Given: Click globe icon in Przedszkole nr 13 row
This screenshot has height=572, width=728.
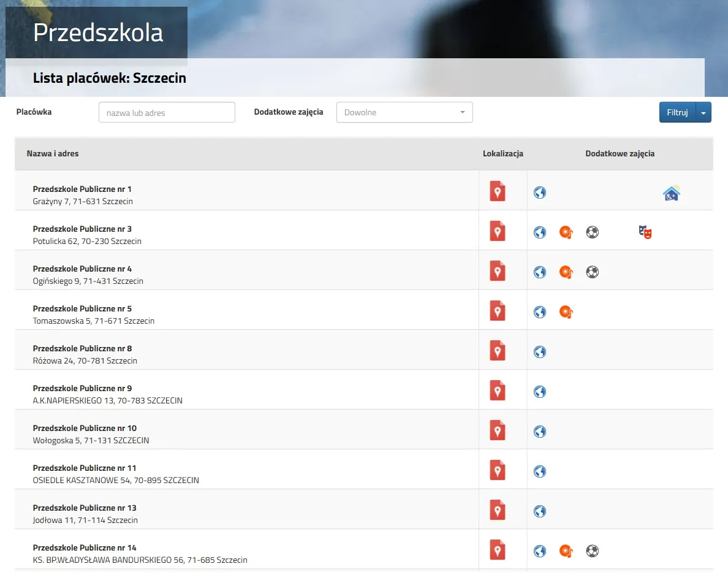Looking at the screenshot, I should click(x=539, y=511).
